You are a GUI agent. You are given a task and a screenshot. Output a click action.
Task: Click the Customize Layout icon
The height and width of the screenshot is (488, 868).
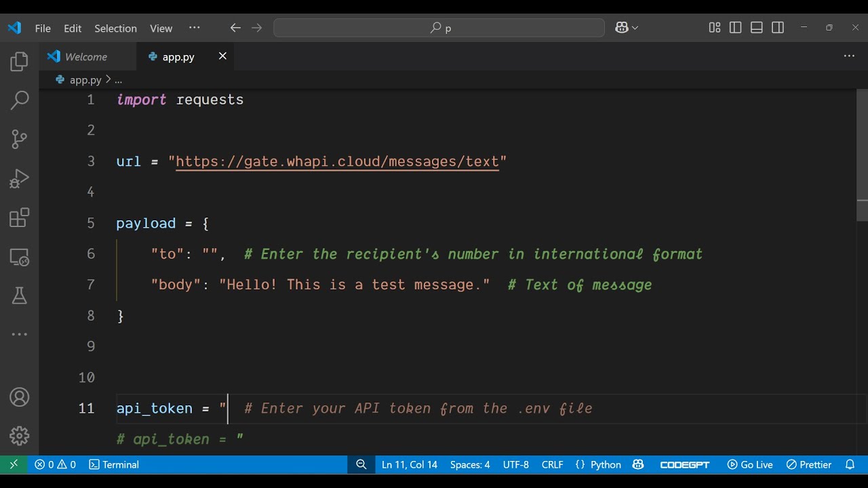point(715,28)
